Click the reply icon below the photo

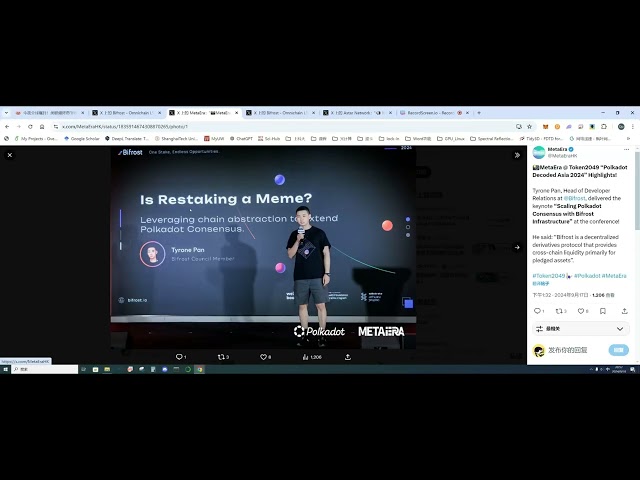[x=179, y=357]
